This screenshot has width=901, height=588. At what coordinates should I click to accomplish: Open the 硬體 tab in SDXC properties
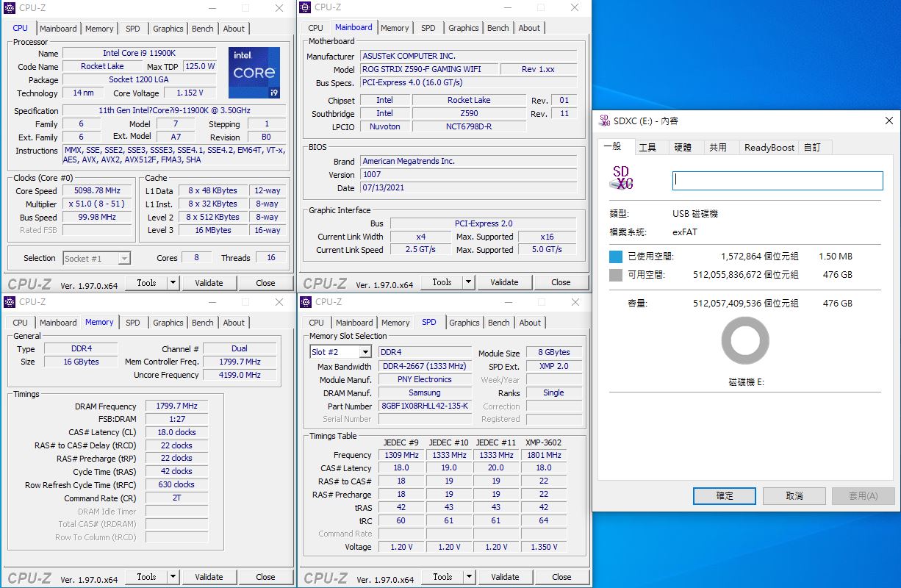coord(683,148)
